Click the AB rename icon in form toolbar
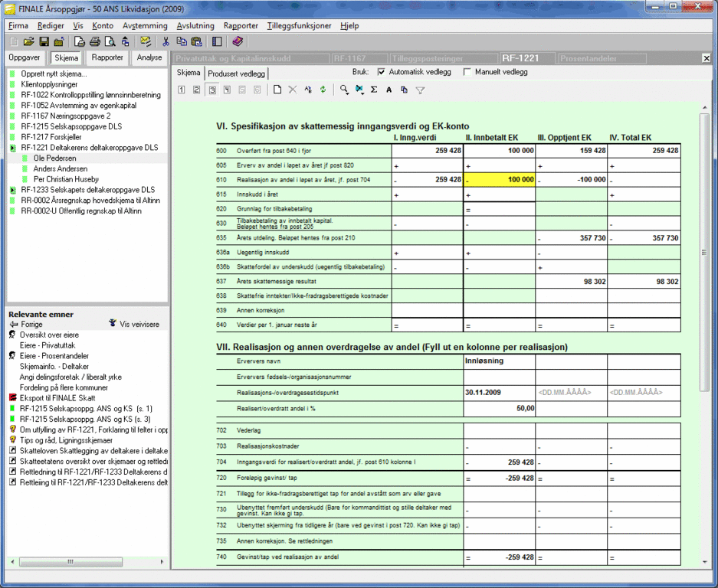This screenshot has width=718, height=588. coord(308,90)
